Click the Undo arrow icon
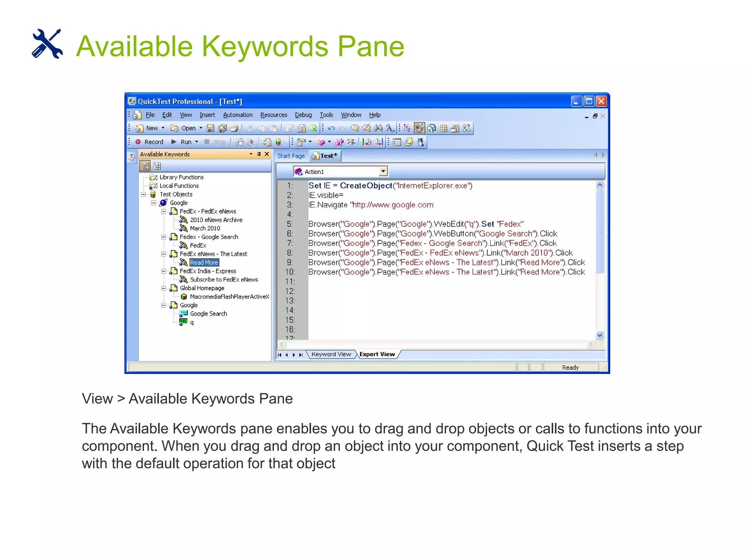 click(331, 128)
